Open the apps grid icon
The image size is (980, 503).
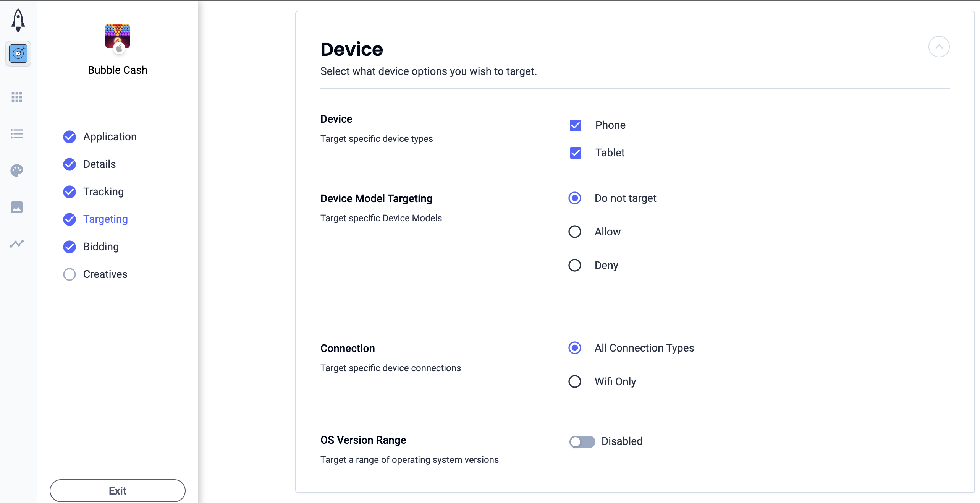pyautogui.click(x=17, y=97)
